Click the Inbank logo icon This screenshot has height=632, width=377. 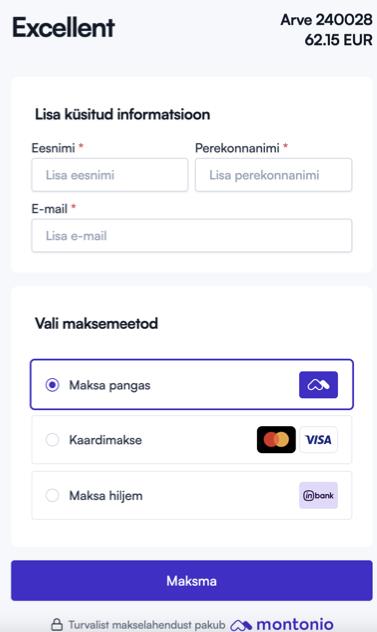click(x=319, y=495)
